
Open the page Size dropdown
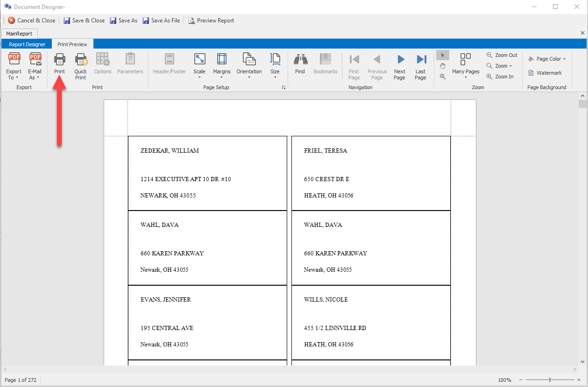pos(275,66)
